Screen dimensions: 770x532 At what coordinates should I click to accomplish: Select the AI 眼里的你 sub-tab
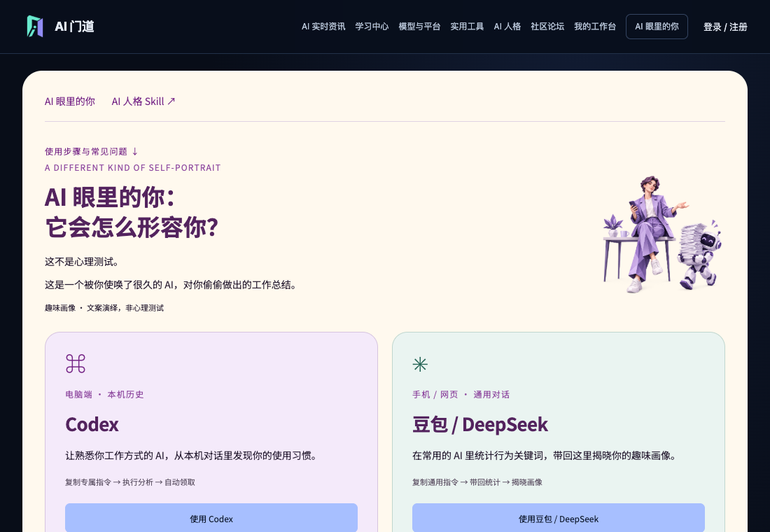(x=70, y=101)
